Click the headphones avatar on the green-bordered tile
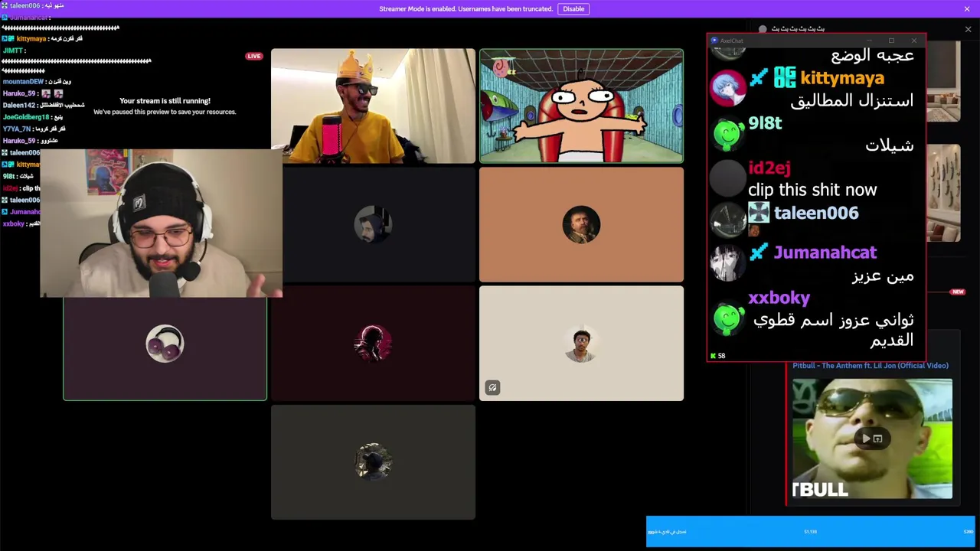Image resolution: width=980 pixels, height=551 pixels. pyautogui.click(x=165, y=344)
